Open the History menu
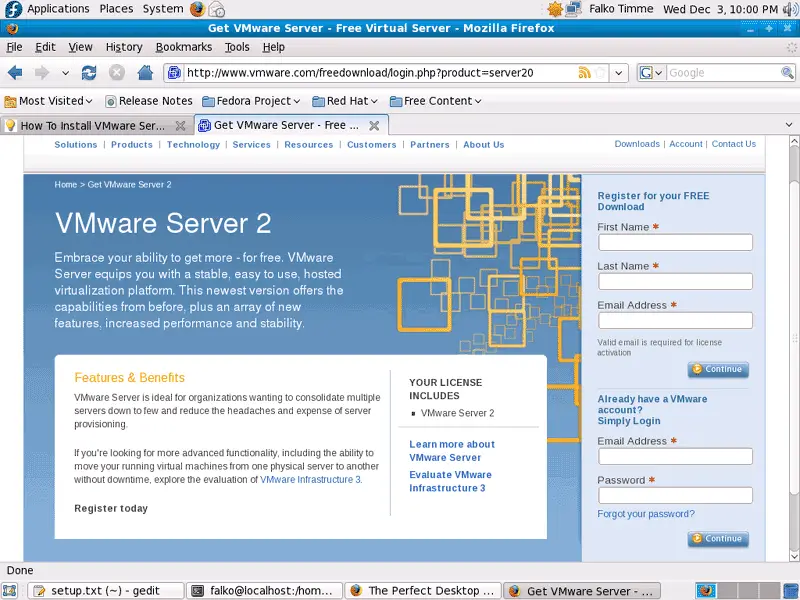This screenshot has height=600, width=800. [x=124, y=47]
